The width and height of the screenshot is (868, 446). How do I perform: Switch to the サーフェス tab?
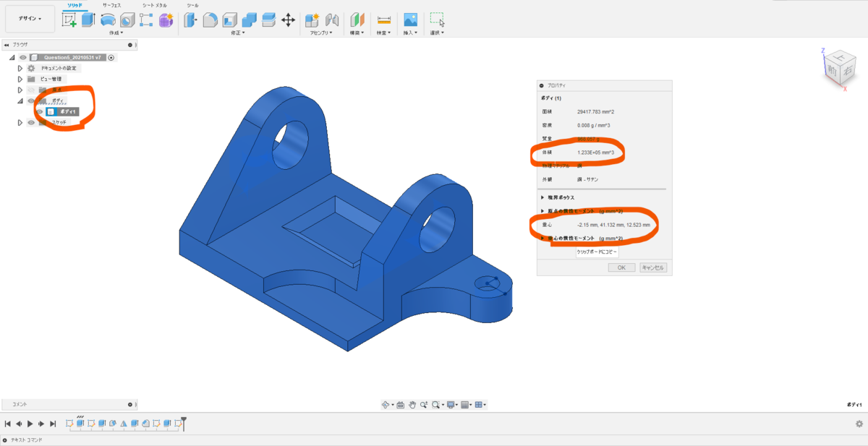(111, 4)
